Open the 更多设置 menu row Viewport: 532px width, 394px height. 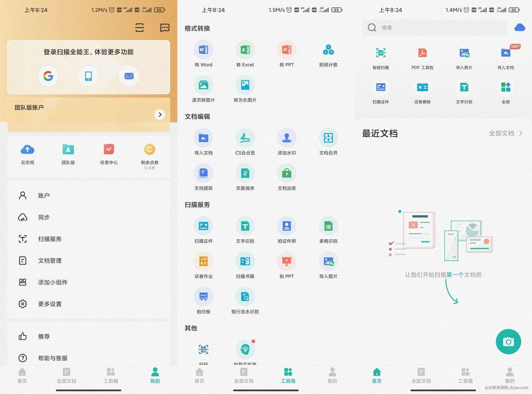click(89, 304)
